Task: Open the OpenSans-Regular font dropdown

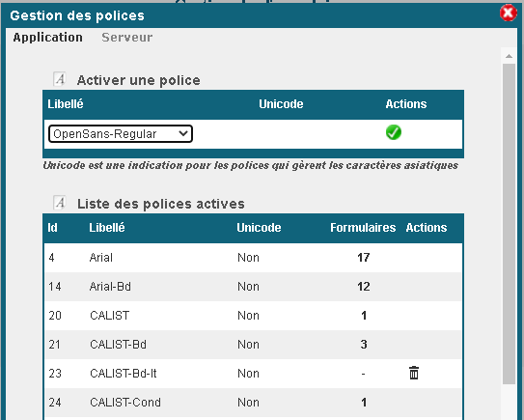Action: (121, 134)
